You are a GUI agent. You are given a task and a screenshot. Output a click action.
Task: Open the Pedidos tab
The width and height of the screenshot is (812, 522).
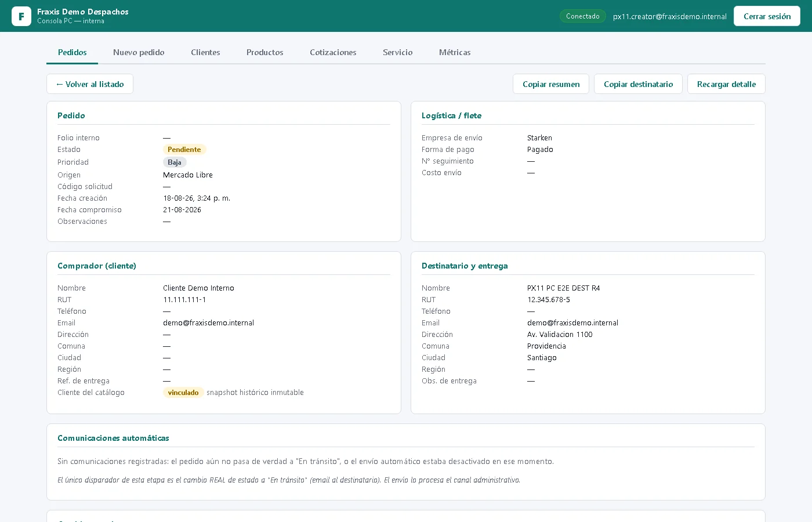pyautogui.click(x=72, y=52)
